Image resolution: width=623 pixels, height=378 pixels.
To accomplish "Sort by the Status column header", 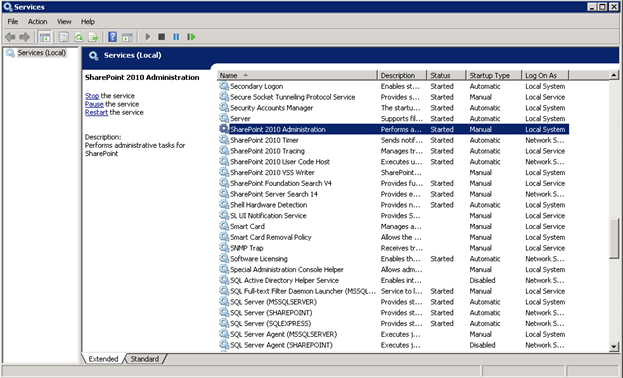I will (x=446, y=75).
